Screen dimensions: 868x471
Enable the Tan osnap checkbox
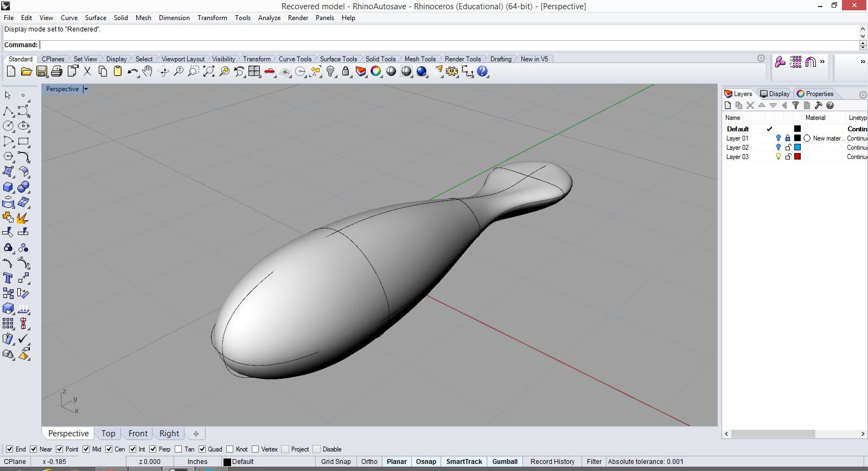tap(178, 449)
